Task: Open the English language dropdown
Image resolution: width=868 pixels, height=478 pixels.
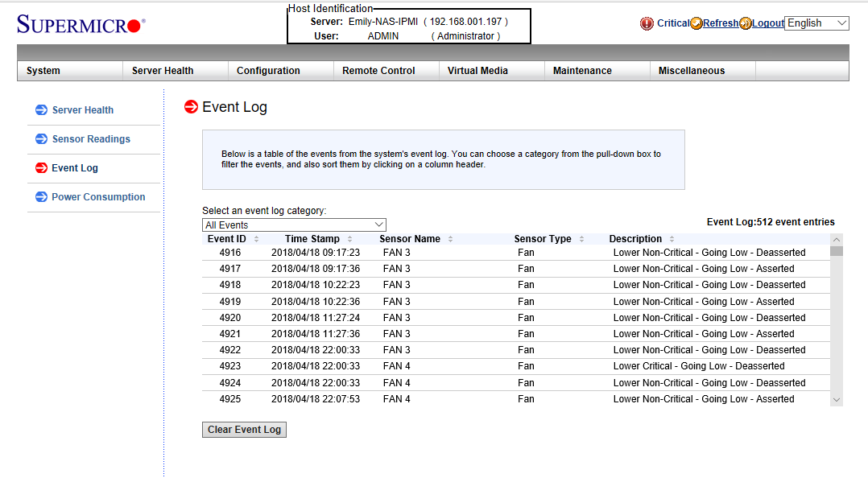Action: pos(816,23)
